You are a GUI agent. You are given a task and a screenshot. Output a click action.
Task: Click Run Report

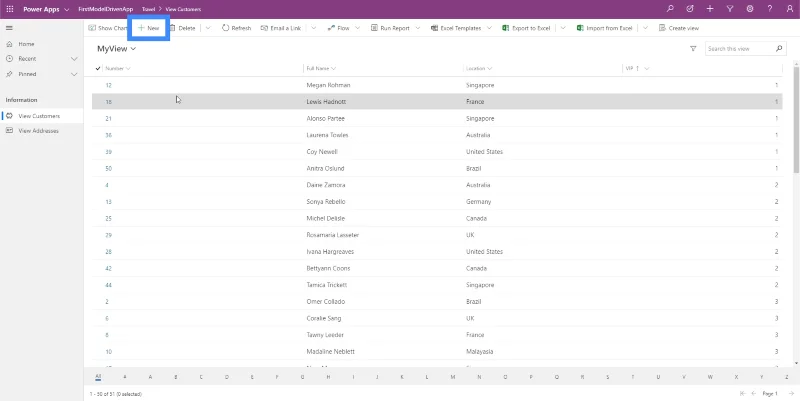pos(390,28)
